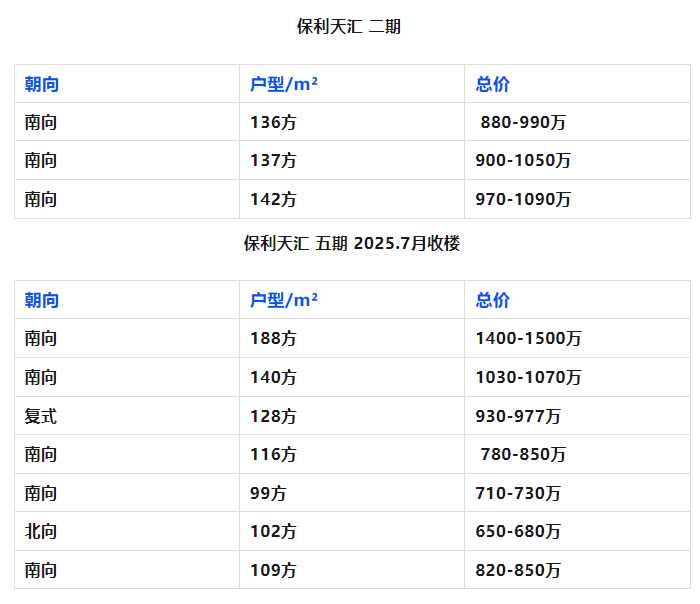The width and height of the screenshot is (700, 604).
Task: Click 南向 in the 140方 row
Action: point(41,377)
